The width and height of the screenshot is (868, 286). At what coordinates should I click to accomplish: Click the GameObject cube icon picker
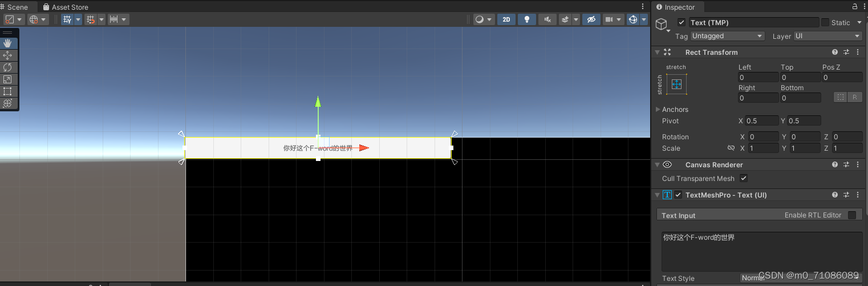[x=661, y=24]
